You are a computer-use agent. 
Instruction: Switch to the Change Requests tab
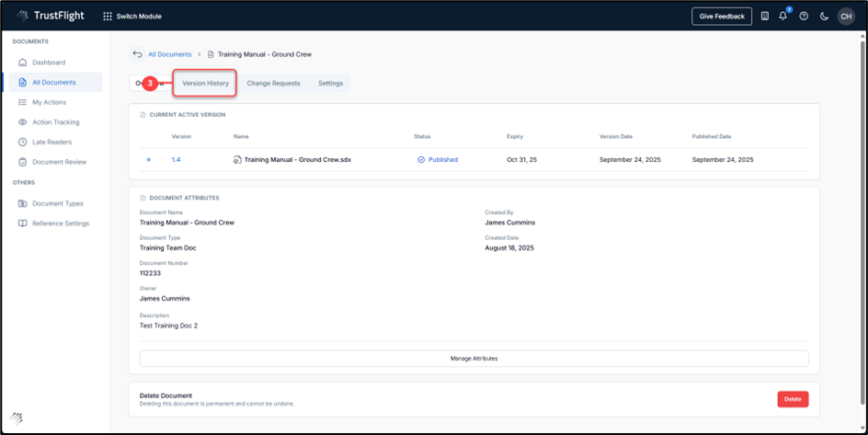(273, 84)
